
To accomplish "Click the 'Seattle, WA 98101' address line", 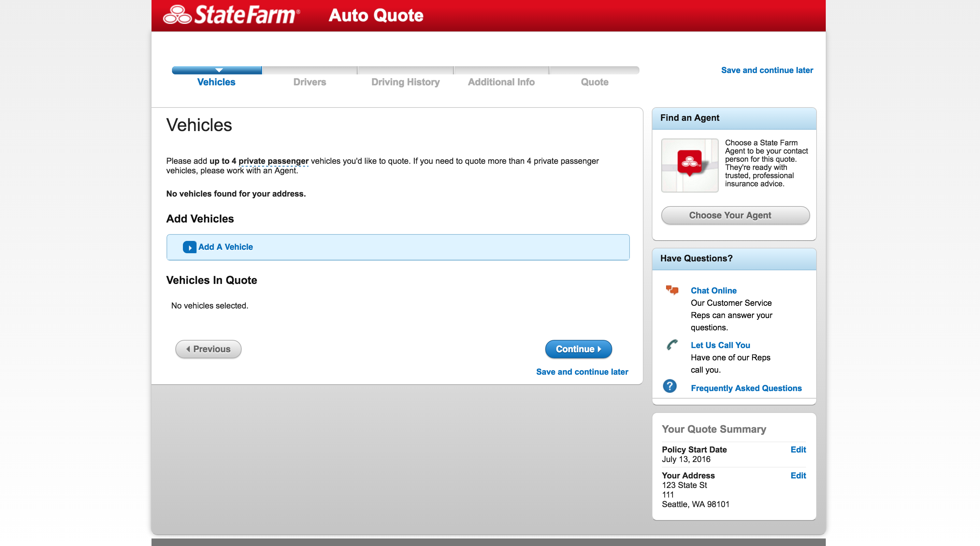I will coord(695,504).
